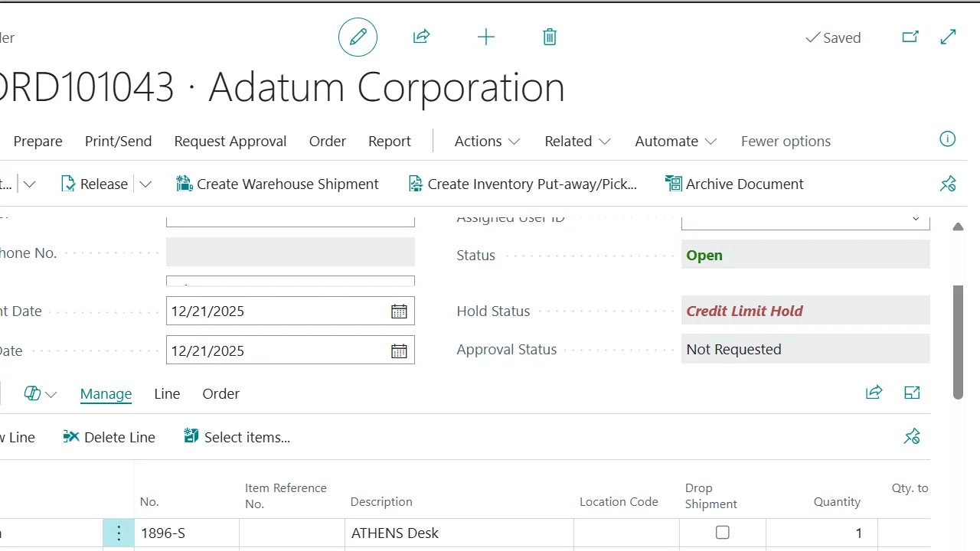This screenshot has width=980, height=551.
Task: Click the Phone No. field
Action: tap(290, 253)
